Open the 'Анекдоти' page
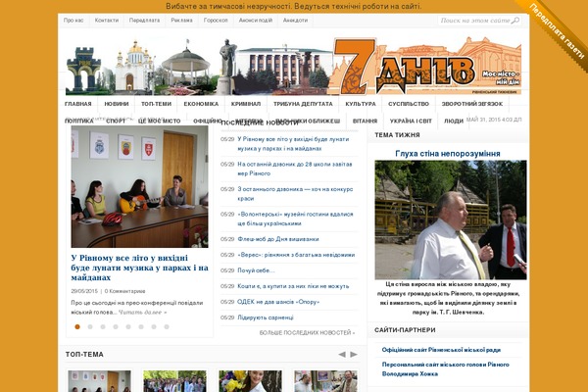 [295, 21]
